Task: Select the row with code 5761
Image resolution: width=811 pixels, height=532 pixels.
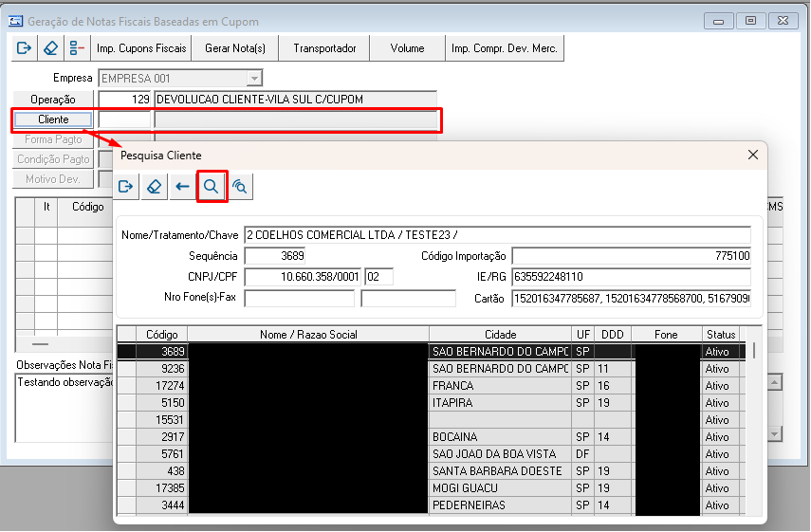Action: (x=432, y=454)
